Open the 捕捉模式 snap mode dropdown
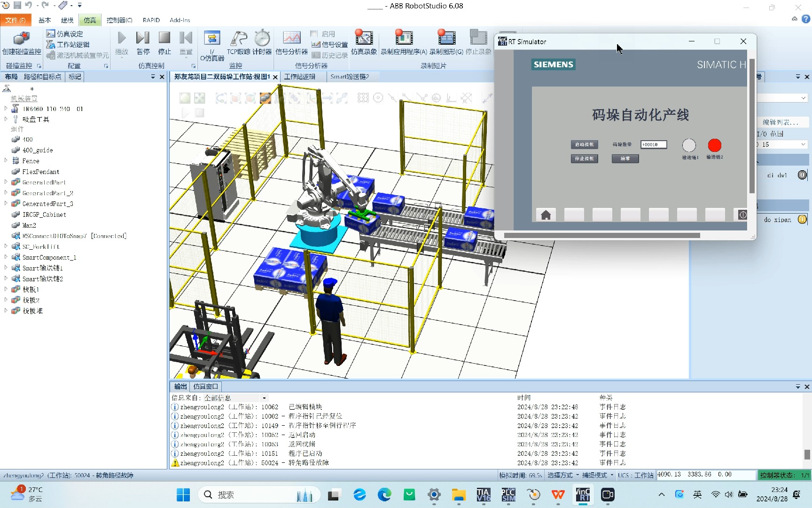 (x=597, y=475)
